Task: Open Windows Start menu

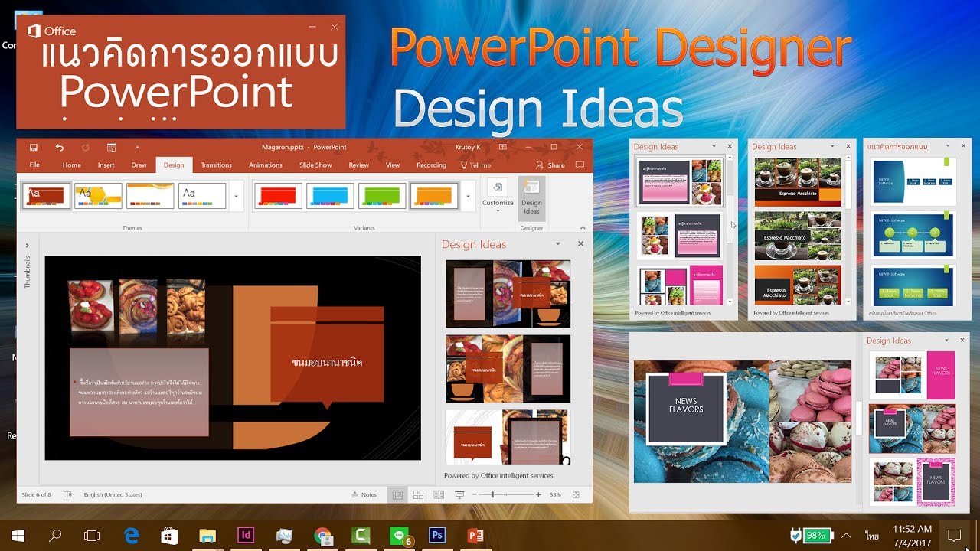Action: click(18, 536)
